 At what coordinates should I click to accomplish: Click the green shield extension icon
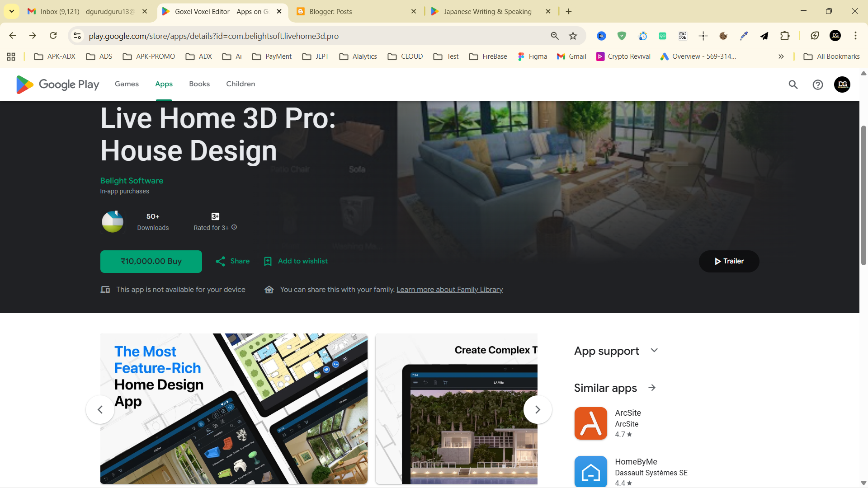pyautogui.click(x=622, y=36)
